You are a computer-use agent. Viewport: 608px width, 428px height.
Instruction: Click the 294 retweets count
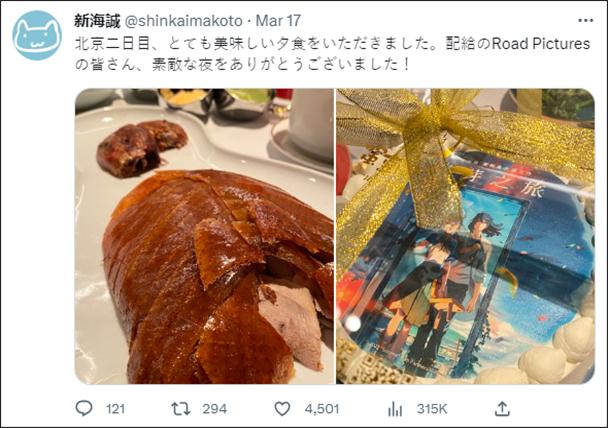(x=214, y=409)
